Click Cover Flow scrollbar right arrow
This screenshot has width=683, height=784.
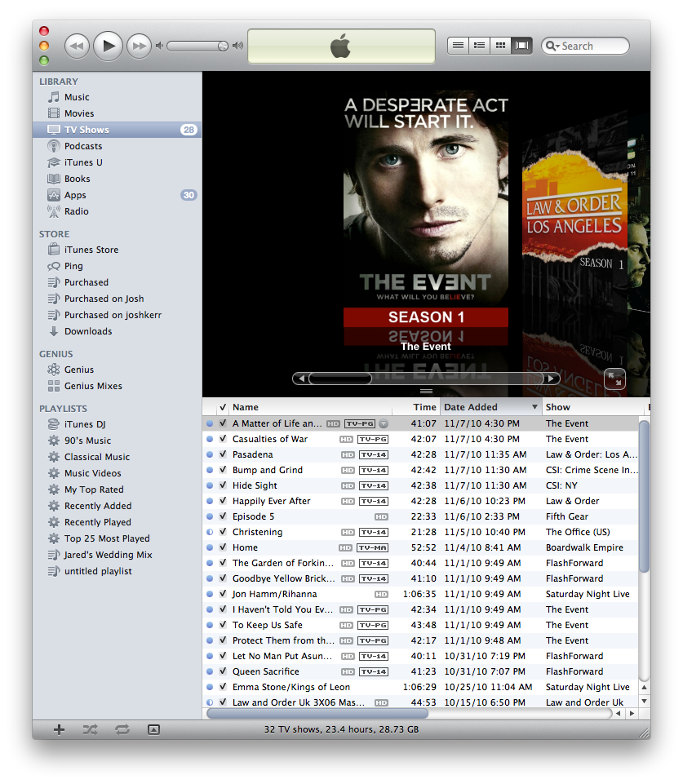pyautogui.click(x=551, y=379)
